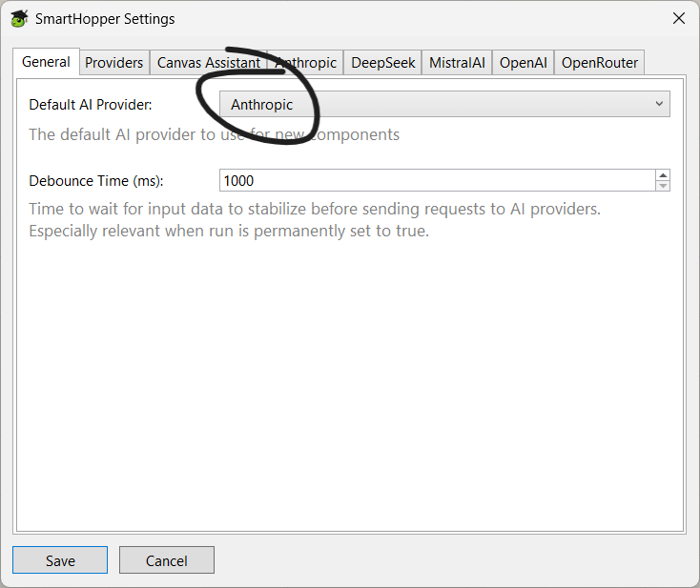Screen dimensions: 700x588
Task: Click the 'Time to wait for input data' description
Action: click(315, 220)
